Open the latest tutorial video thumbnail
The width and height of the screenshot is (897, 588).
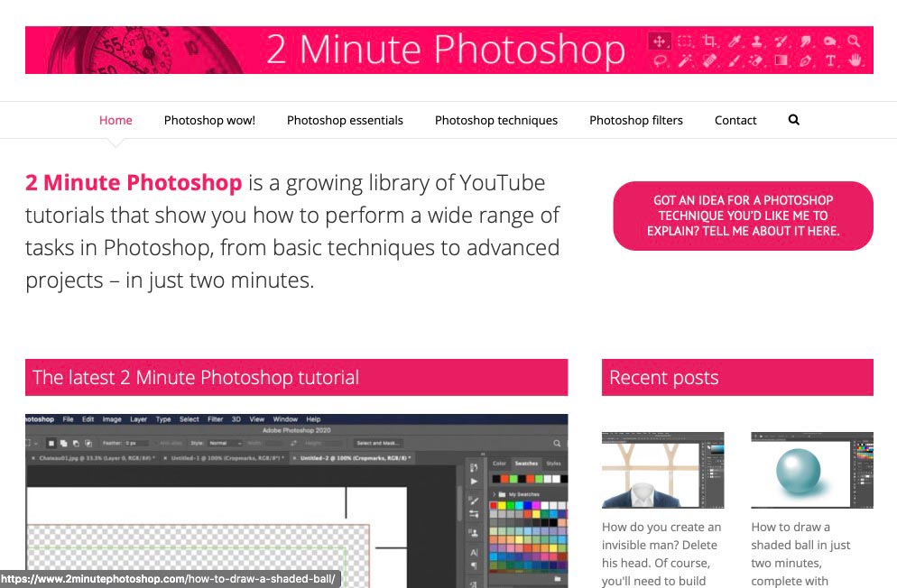point(296,501)
